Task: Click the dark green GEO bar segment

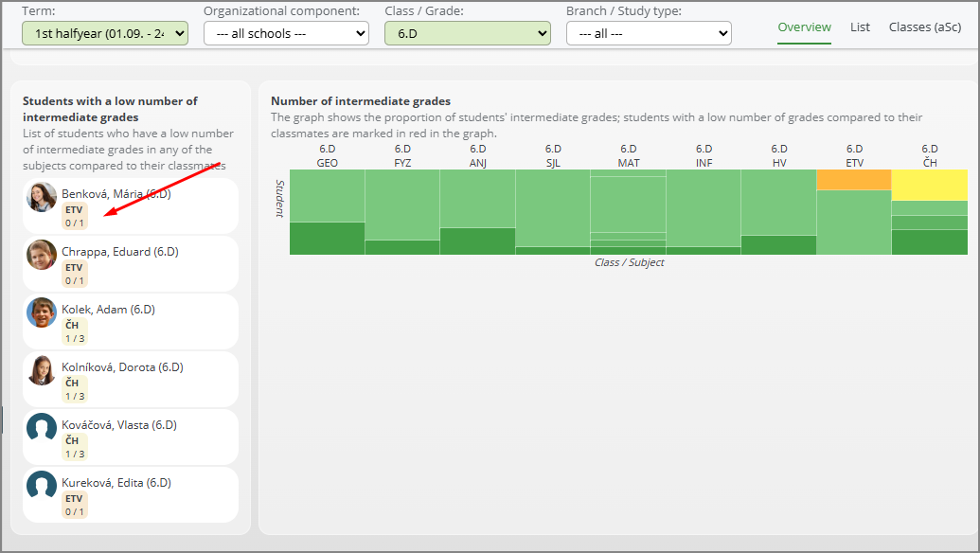Action: [327, 239]
